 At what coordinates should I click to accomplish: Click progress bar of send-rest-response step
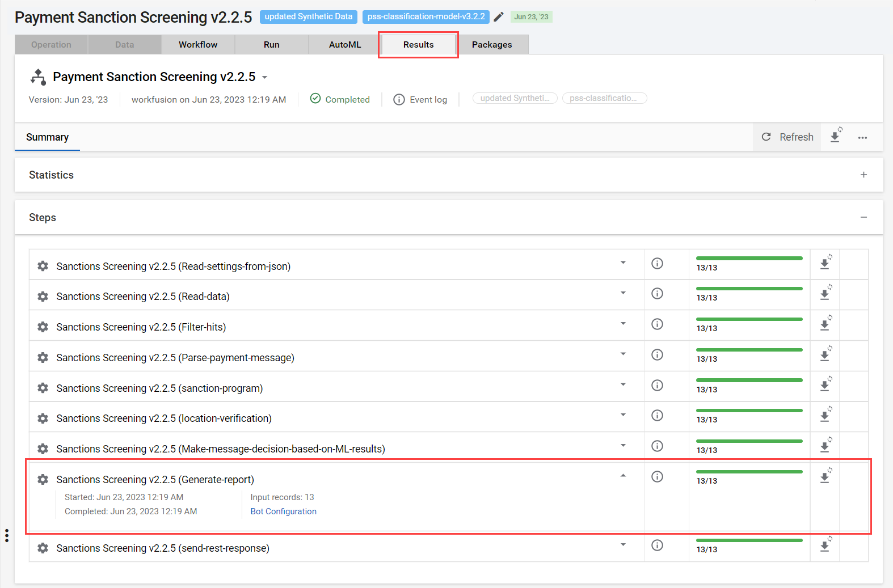pyautogui.click(x=749, y=540)
